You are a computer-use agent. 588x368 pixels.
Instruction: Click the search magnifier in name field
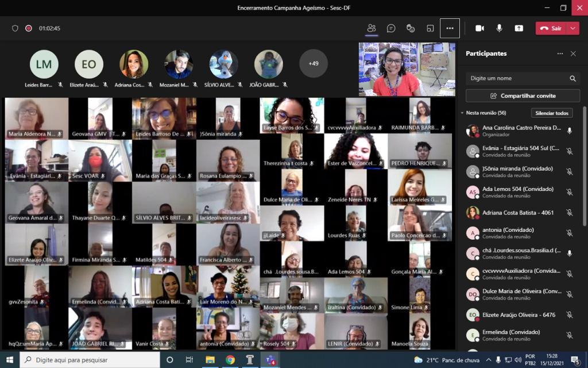(572, 78)
